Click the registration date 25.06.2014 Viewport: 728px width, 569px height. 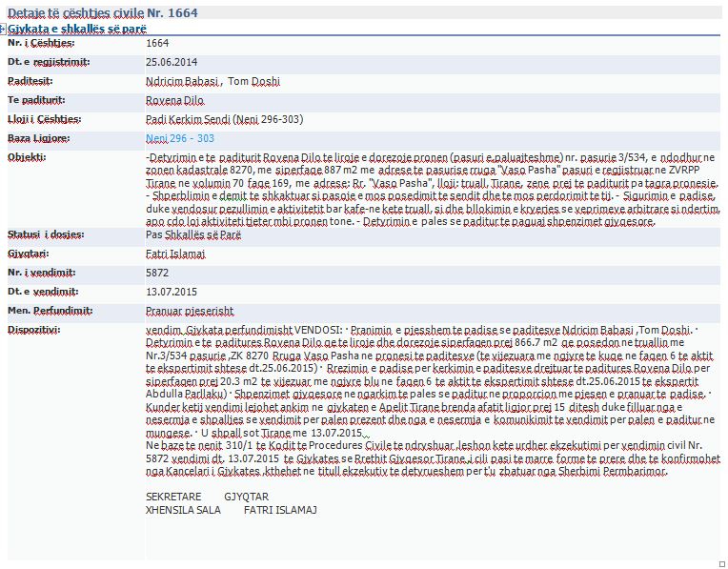(170, 62)
